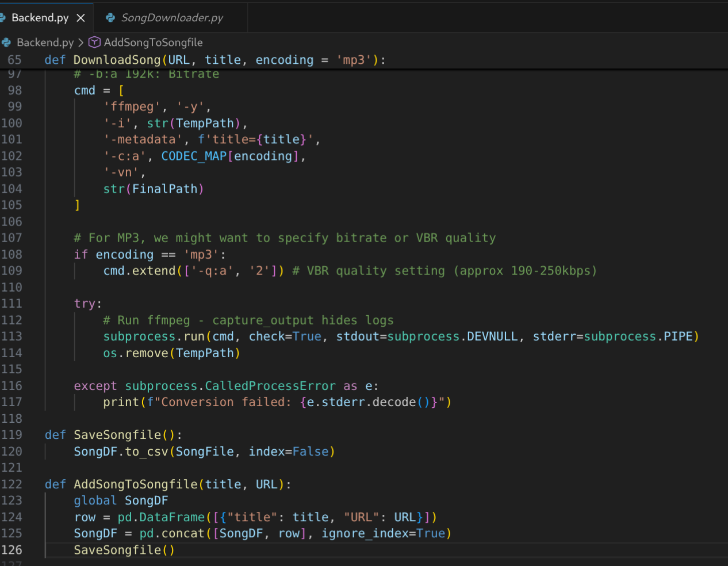The width and height of the screenshot is (728, 566).
Task: Select the Backend.py tab label
Action: point(40,18)
